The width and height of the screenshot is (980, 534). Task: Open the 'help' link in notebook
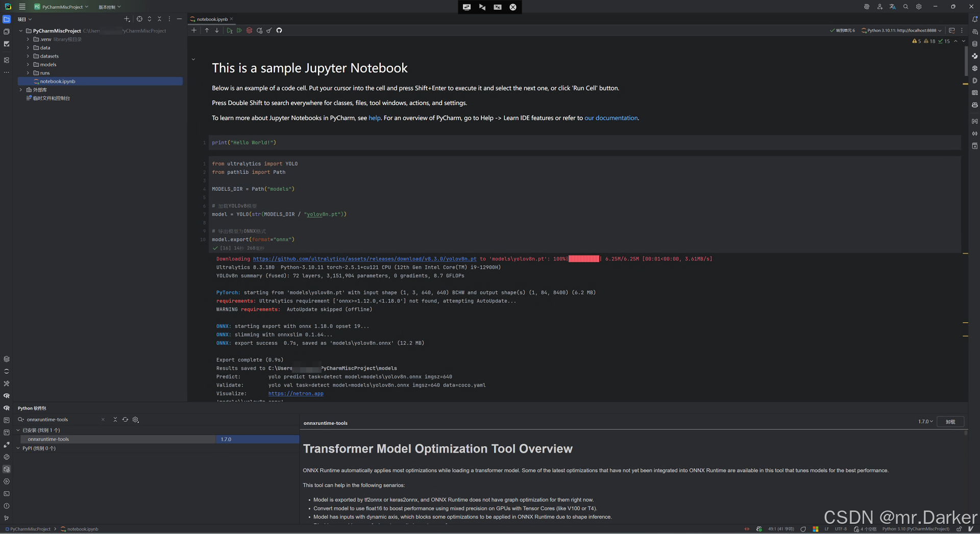375,118
